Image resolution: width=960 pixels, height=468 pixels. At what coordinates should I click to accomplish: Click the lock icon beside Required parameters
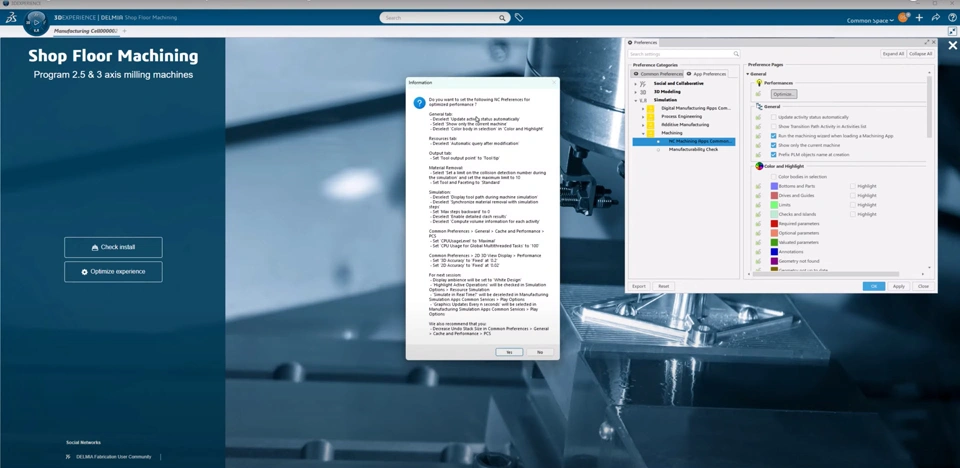[758, 224]
